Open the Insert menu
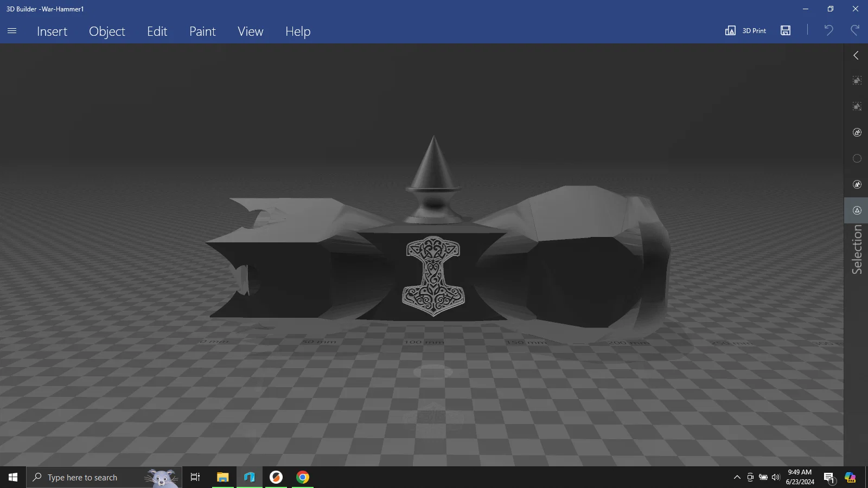 (x=52, y=31)
